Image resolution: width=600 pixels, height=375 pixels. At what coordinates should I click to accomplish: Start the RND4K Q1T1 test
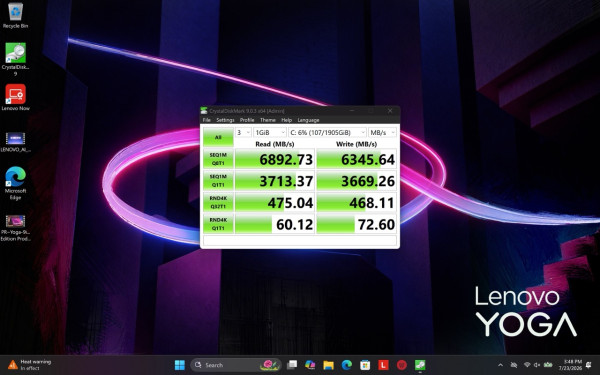coord(218,224)
